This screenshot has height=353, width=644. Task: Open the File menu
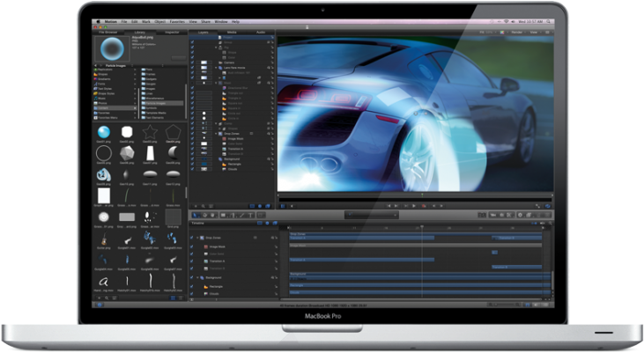(x=124, y=21)
